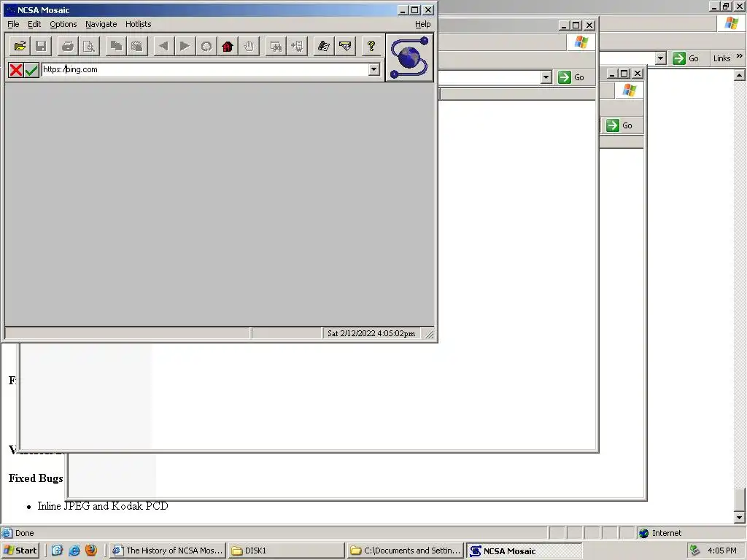Screen dimensions: 747x560
Task: Click Go in the small rear browser window
Action: pyautogui.click(x=619, y=125)
